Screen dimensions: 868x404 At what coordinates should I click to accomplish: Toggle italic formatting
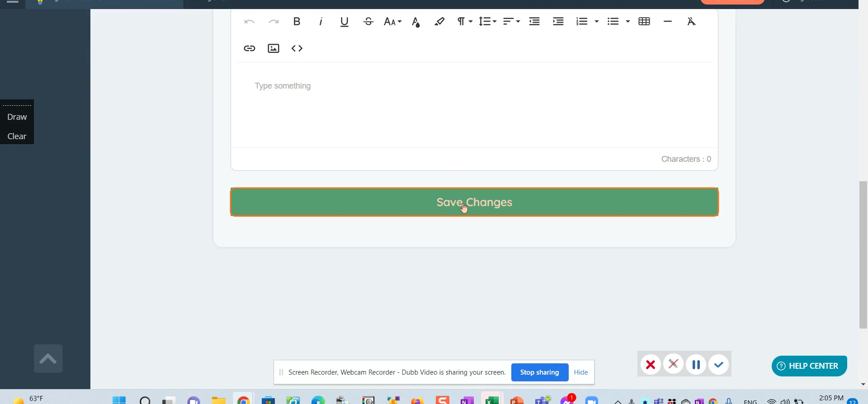(x=321, y=21)
